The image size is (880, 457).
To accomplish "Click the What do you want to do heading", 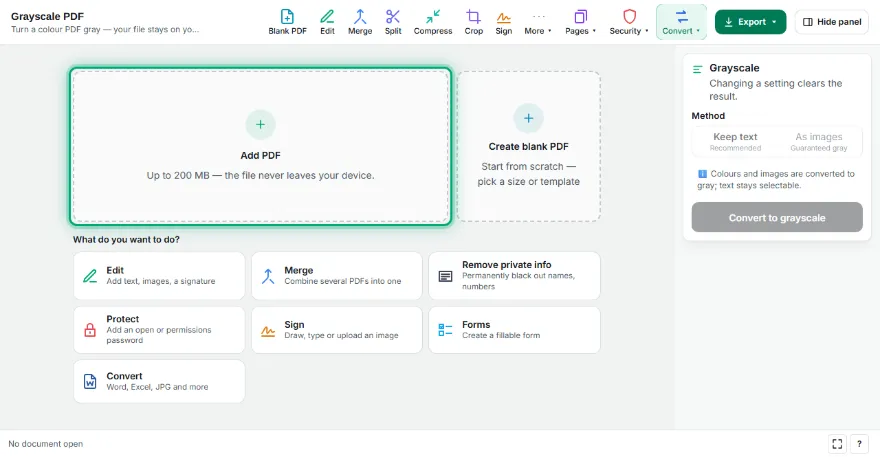I will point(126,240).
